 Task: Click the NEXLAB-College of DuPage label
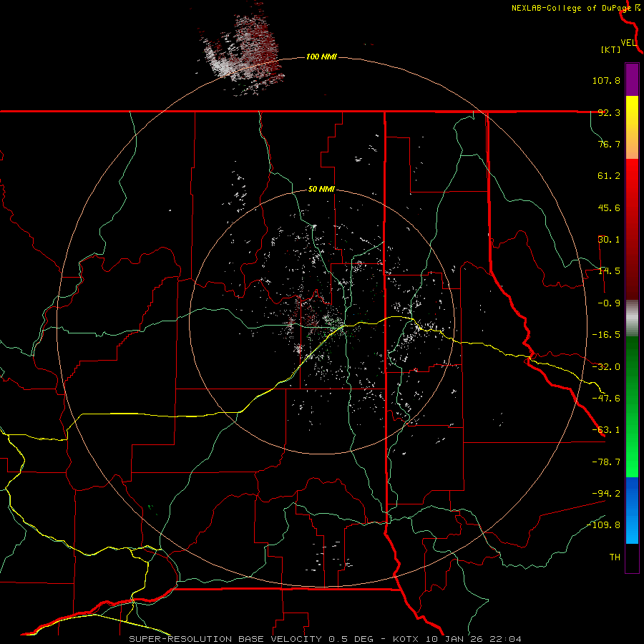tap(572, 8)
